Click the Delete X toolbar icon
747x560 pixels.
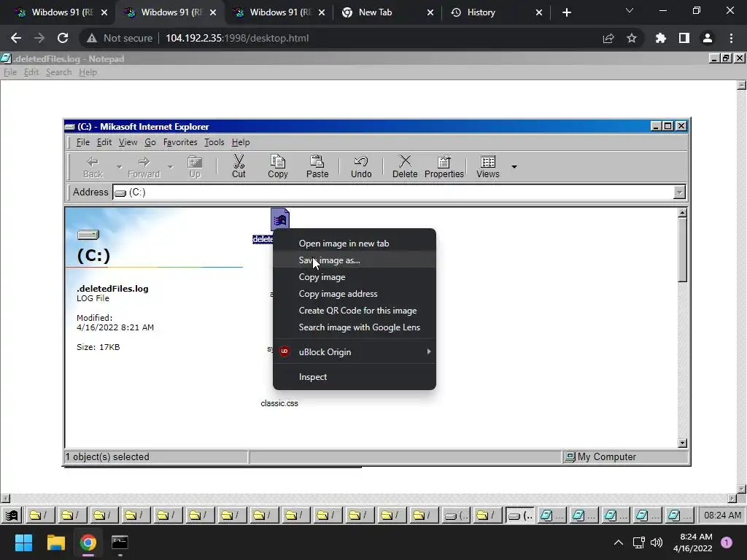(x=404, y=161)
